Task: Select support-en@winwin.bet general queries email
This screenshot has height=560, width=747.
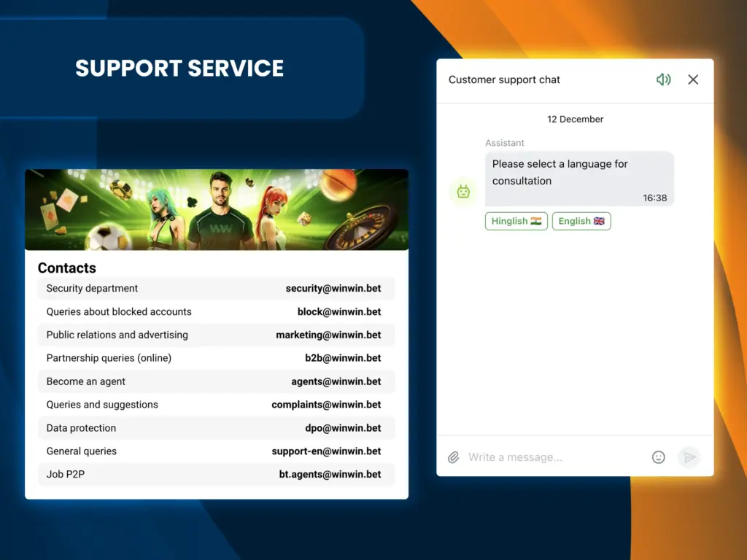Action: click(326, 451)
